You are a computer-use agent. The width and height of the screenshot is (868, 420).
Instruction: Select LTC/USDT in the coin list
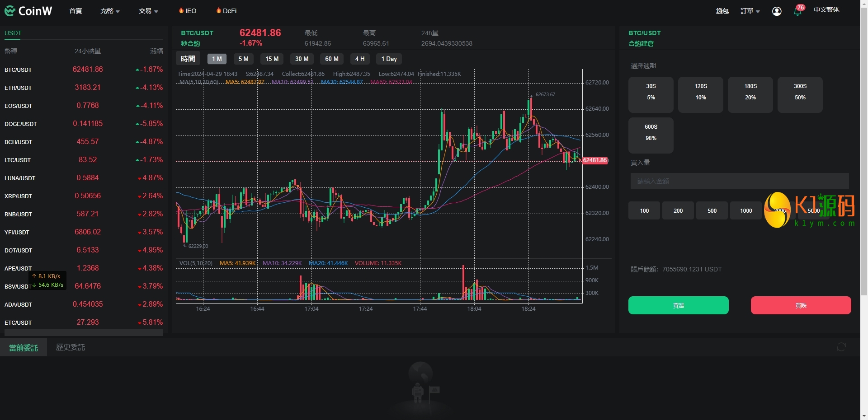[84, 160]
